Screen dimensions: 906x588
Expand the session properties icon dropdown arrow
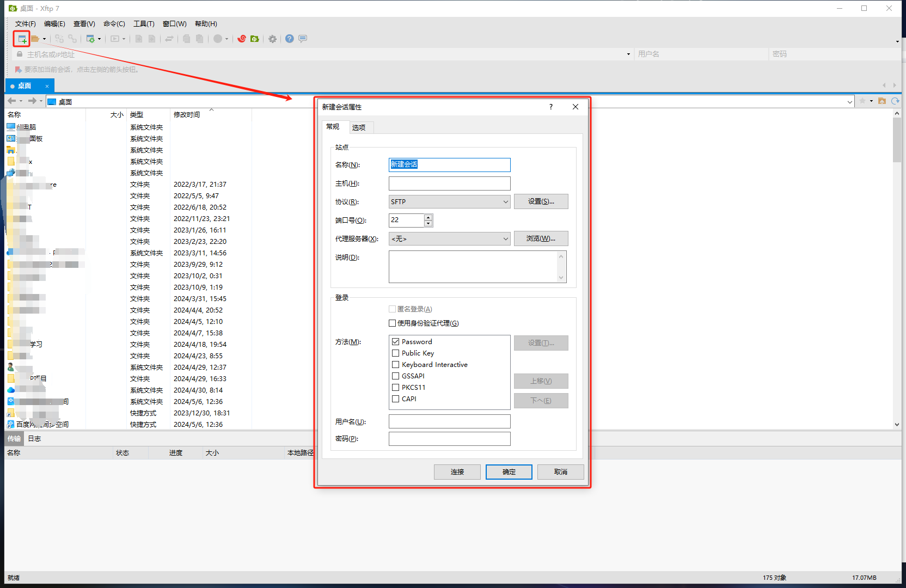(x=99, y=39)
